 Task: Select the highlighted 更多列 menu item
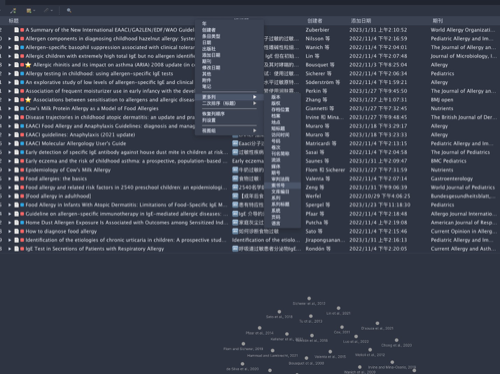click(229, 97)
